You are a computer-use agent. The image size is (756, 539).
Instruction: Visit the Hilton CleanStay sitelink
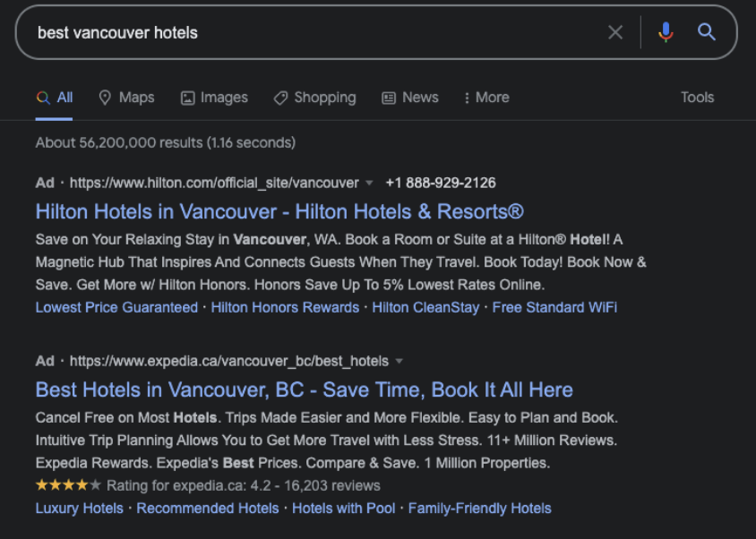tap(425, 307)
